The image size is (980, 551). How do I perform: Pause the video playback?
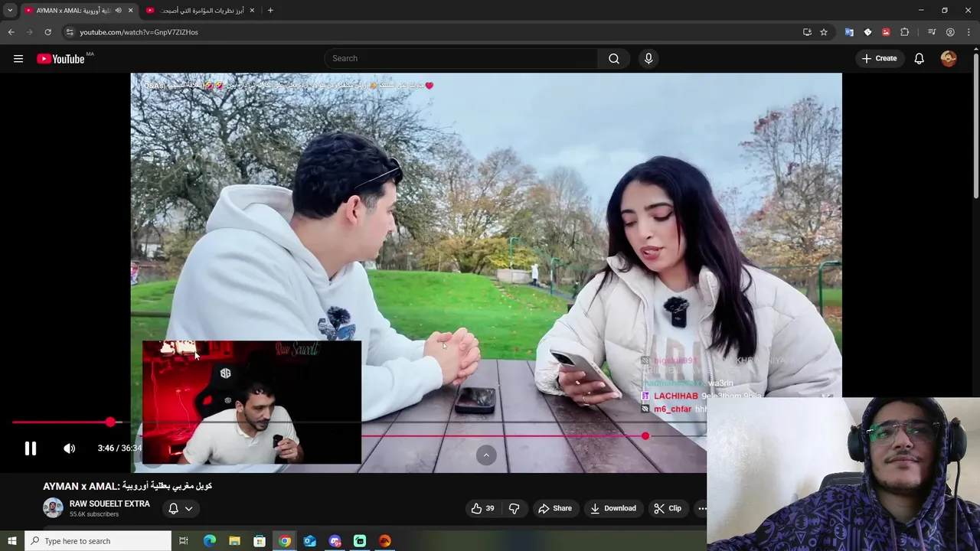[31, 448]
